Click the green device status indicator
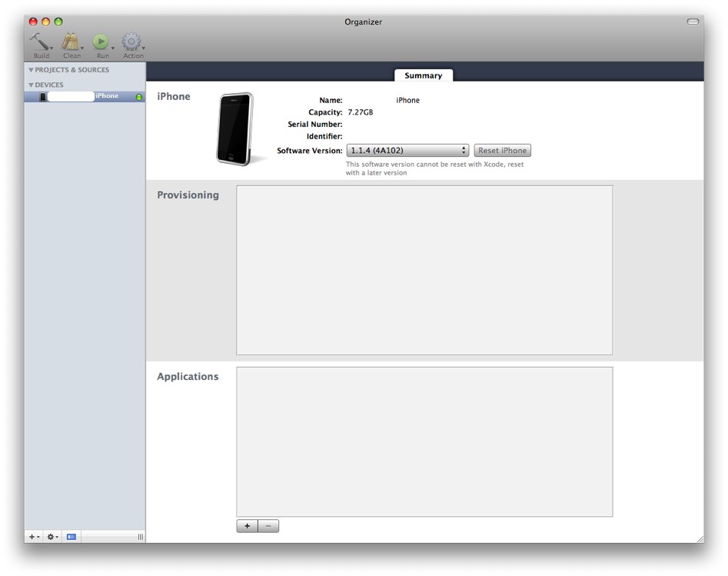728x576 pixels. (139, 97)
